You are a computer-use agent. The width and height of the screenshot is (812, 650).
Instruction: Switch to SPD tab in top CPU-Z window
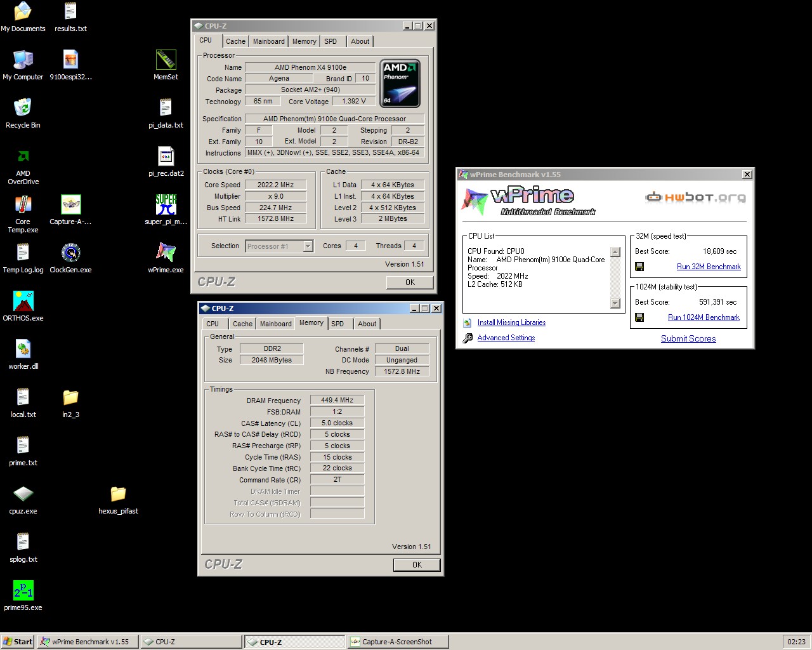coord(331,41)
